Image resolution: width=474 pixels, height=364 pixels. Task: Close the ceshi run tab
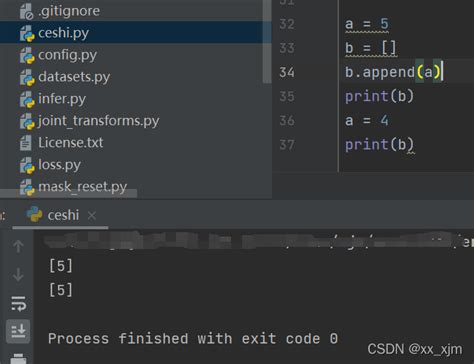(x=92, y=216)
